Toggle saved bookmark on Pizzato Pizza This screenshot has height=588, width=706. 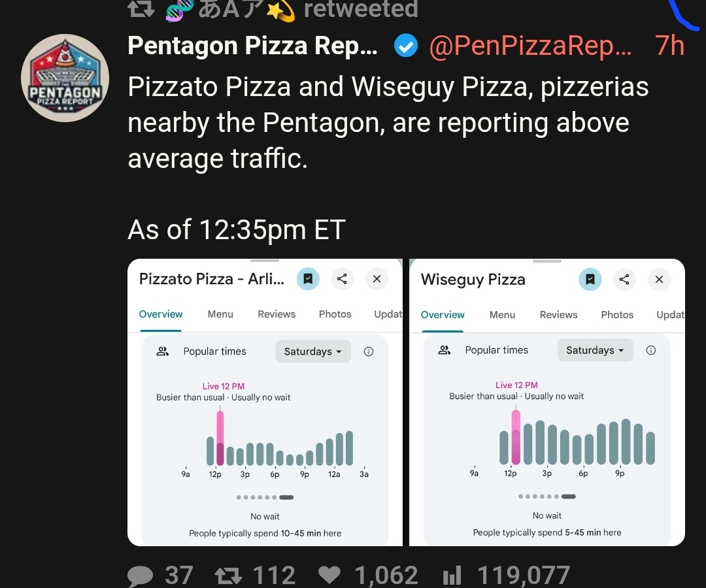[x=308, y=279]
